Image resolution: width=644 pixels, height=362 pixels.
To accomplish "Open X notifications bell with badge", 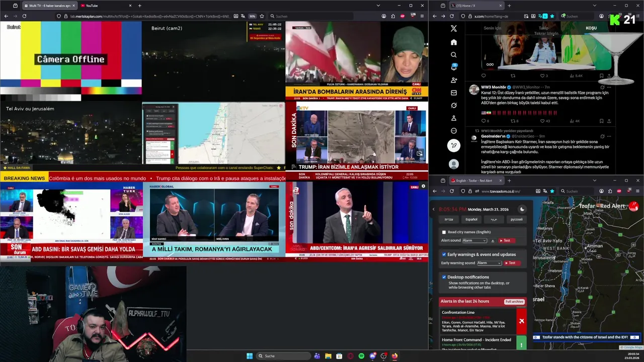I will pyautogui.click(x=453, y=67).
